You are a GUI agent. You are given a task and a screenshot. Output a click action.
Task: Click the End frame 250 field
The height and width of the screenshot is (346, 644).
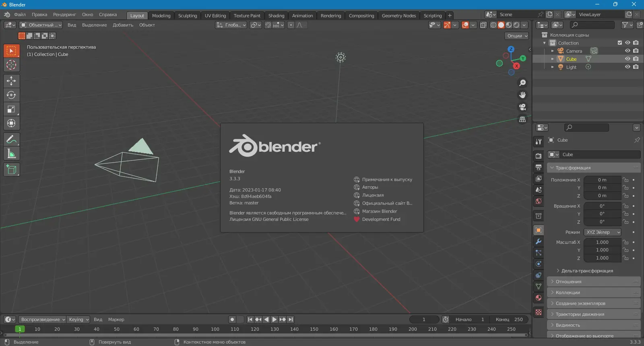(510, 319)
